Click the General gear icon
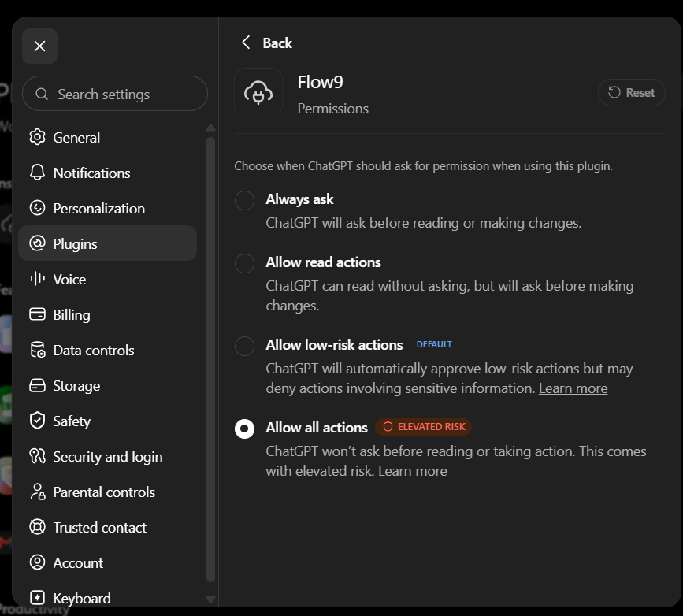This screenshot has width=683, height=616. 38,137
